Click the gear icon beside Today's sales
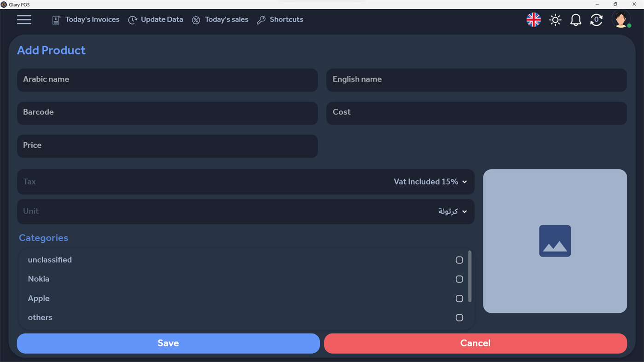The image size is (644, 362). coord(196,20)
